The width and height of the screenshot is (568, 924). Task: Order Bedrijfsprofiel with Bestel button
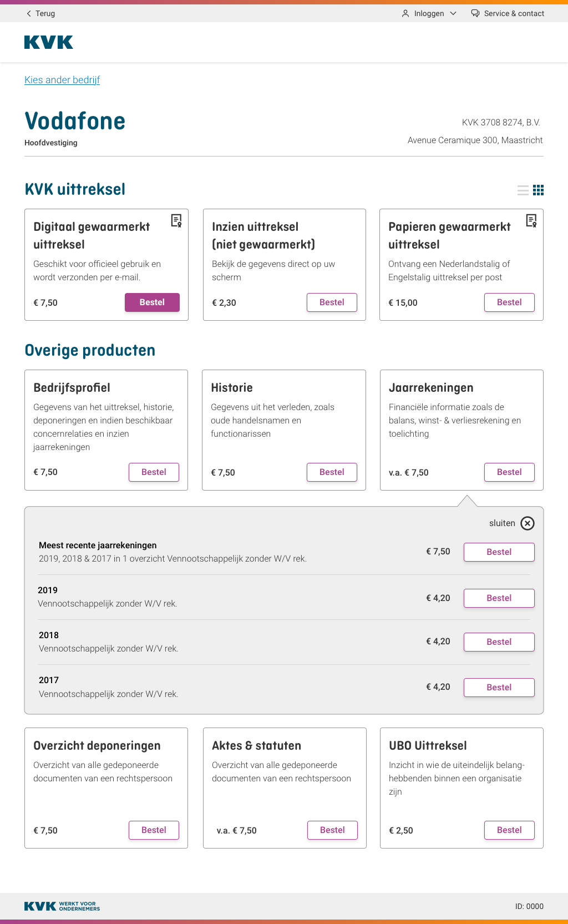154,472
